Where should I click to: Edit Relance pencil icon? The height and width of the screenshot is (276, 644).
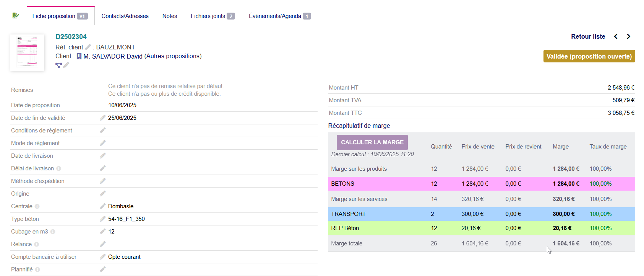pyautogui.click(x=103, y=244)
